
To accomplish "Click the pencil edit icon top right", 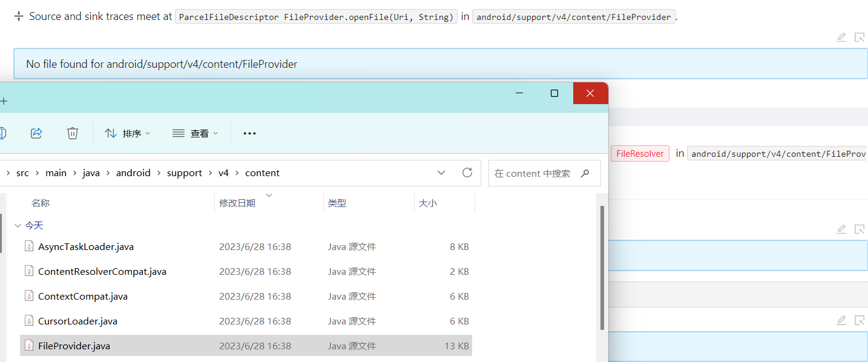I will tap(841, 38).
